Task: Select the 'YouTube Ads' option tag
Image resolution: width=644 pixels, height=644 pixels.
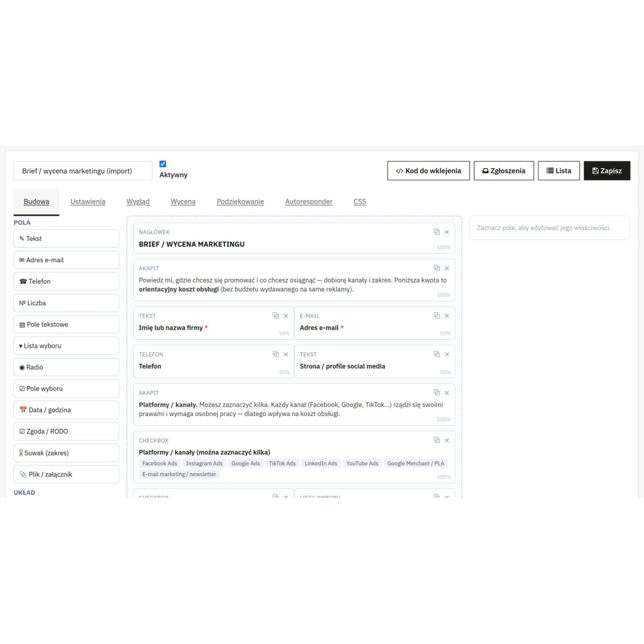Action: click(362, 463)
